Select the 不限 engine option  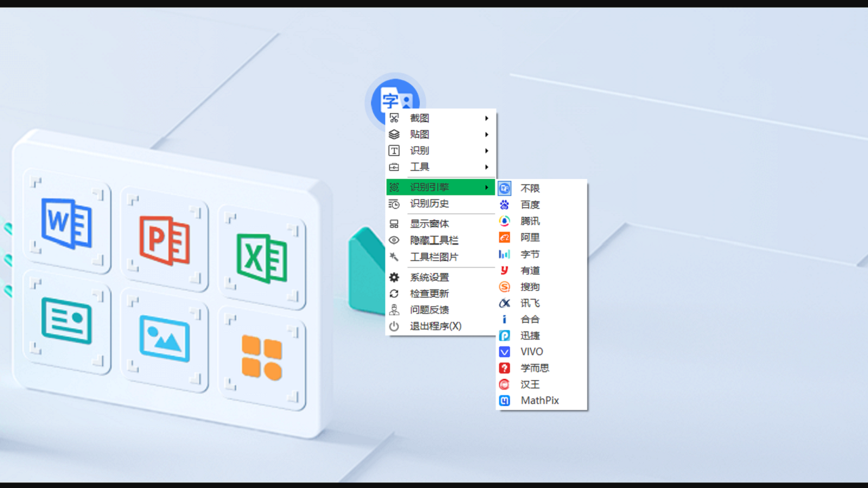pyautogui.click(x=530, y=188)
